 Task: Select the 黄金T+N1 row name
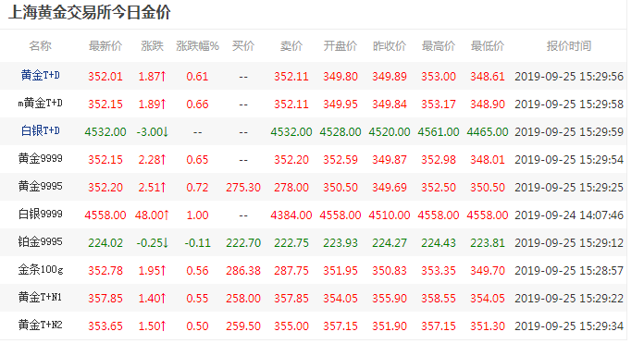[x=41, y=297]
